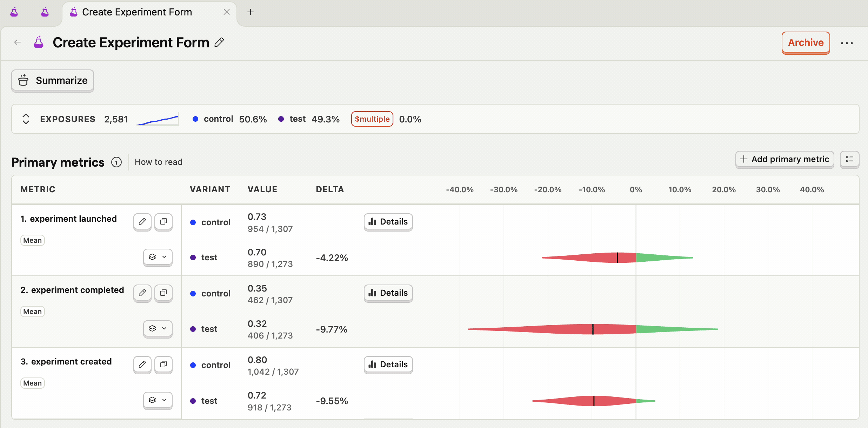Duplicate the "experiment completed" metric
The width and height of the screenshot is (868, 428).
pyautogui.click(x=163, y=293)
